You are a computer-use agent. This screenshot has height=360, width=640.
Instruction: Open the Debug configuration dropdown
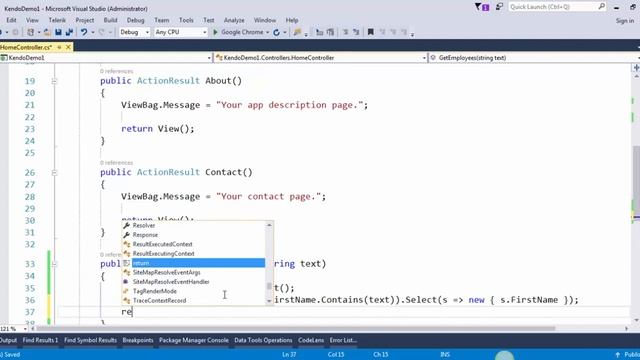134,32
